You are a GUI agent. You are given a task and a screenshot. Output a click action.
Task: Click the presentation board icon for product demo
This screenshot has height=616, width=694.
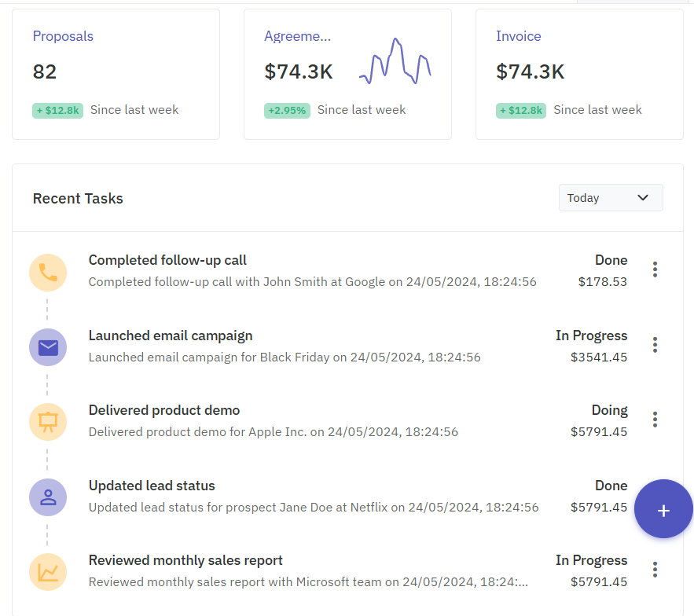point(48,422)
